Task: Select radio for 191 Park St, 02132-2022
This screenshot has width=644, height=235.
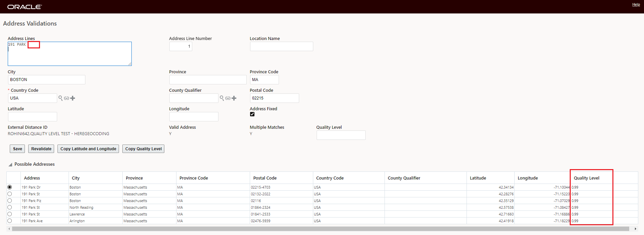Action: coord(9,194)
